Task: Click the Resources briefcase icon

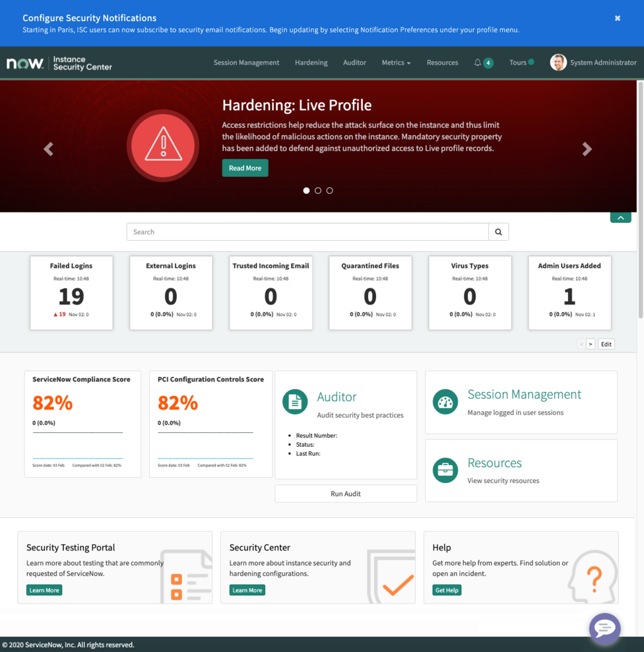Action: tap(445, 470)
